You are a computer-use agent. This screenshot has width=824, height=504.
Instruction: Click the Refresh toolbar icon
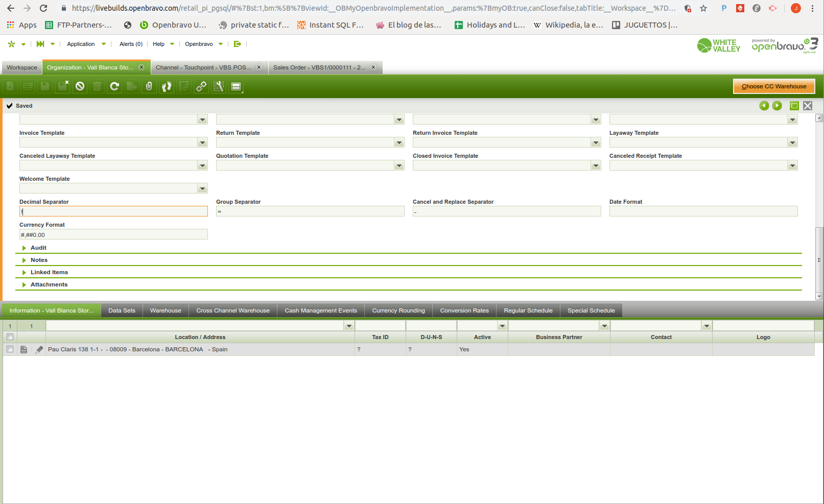pos(114,86)
